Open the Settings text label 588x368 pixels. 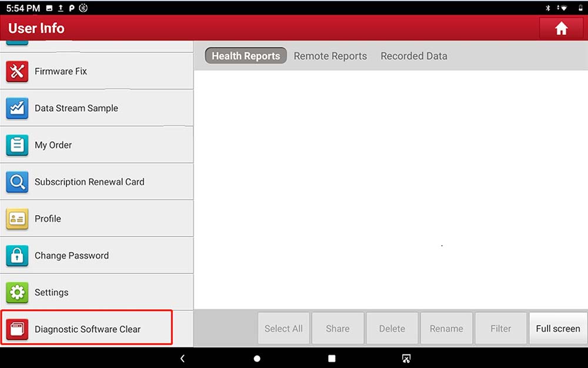click(51, 292)
